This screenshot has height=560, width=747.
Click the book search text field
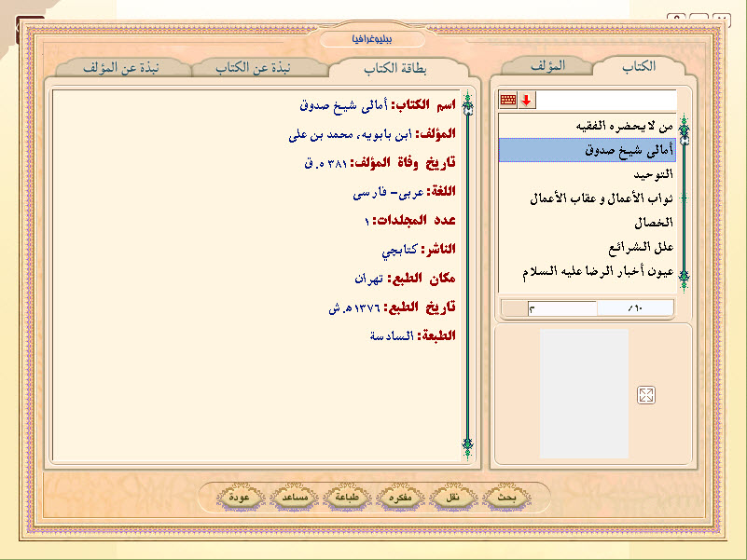click(x=606, y=101)
